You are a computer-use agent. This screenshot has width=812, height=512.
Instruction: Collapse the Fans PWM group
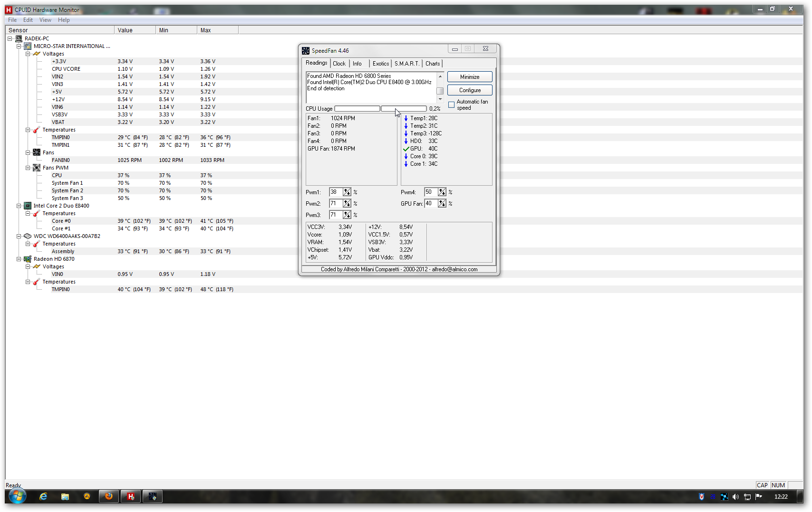pyautogui.click(x=28, y=168)
